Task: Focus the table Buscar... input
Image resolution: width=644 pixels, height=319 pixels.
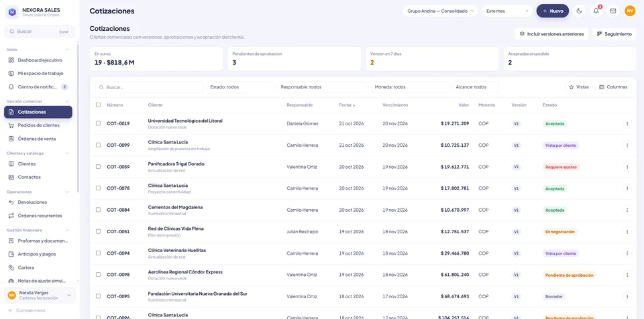Action: [x=150, y=87]
